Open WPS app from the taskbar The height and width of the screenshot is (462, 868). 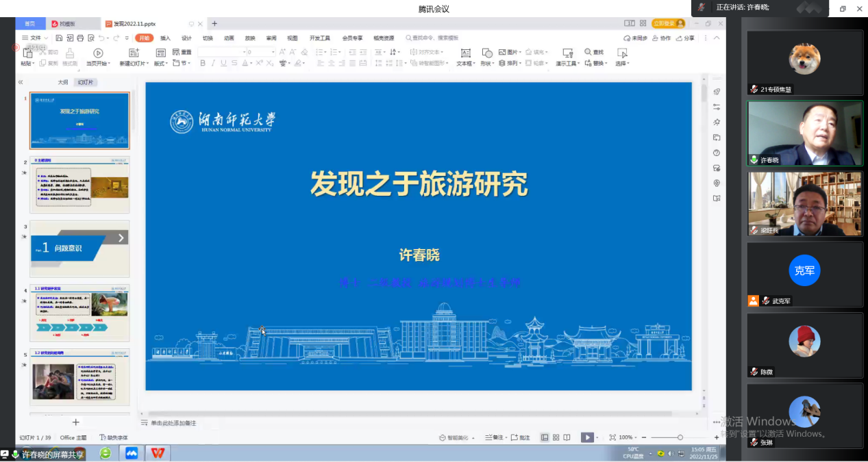click(158, 453)
